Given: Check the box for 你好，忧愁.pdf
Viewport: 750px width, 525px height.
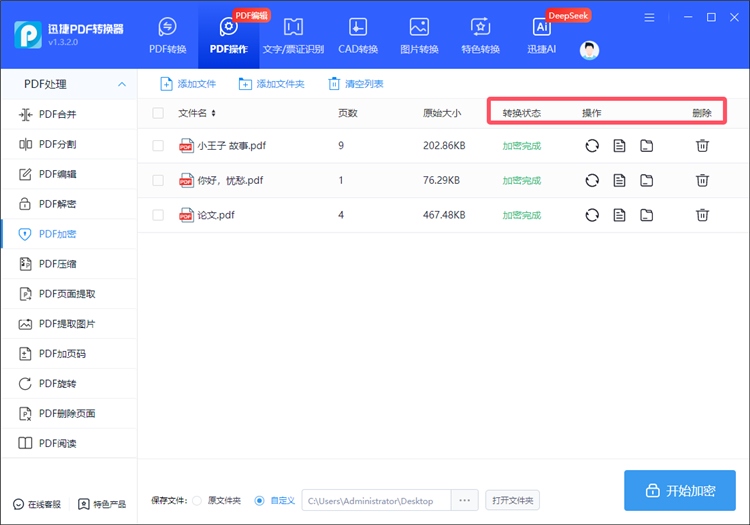Looking at the screenshot, I should tap(158, 180).
